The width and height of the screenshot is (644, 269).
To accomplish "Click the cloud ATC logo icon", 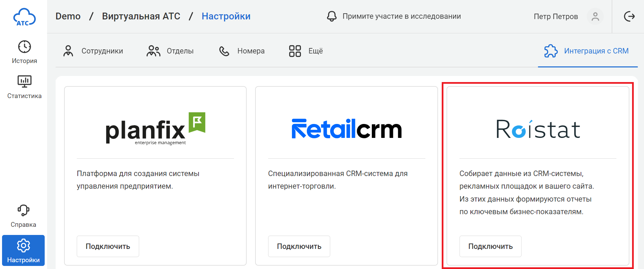I will pos(24,17).
